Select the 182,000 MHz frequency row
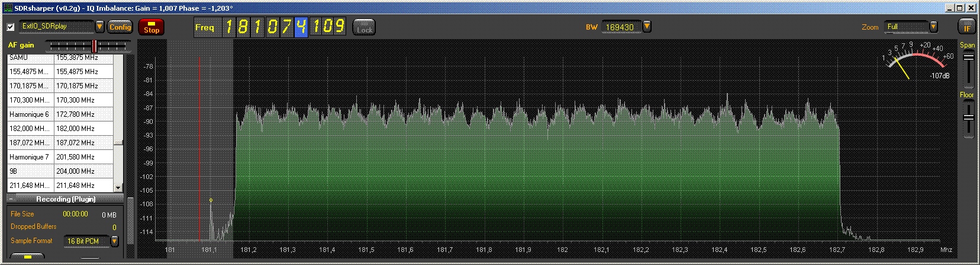The image size is (980, 265). pyautogui.click(x=60, y=129)
